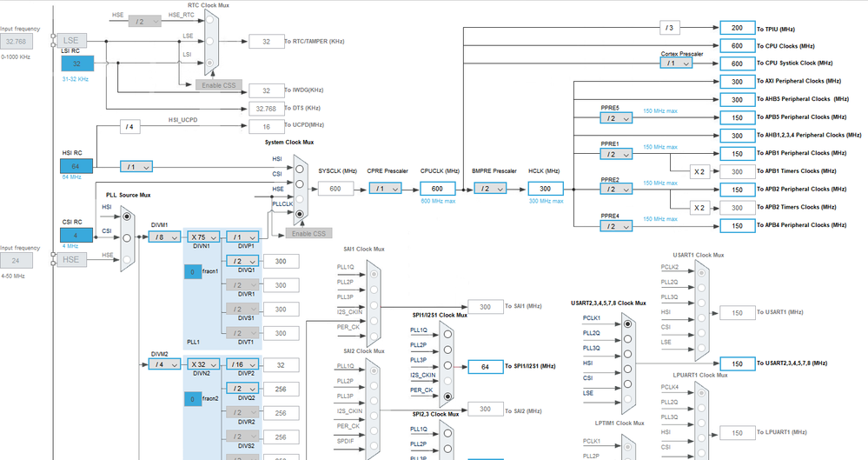This screenshot has height=460, width=868.
Task: Select PER_CK in SPI1/I2S1 Clock Mux
Action: click(447, 396)
